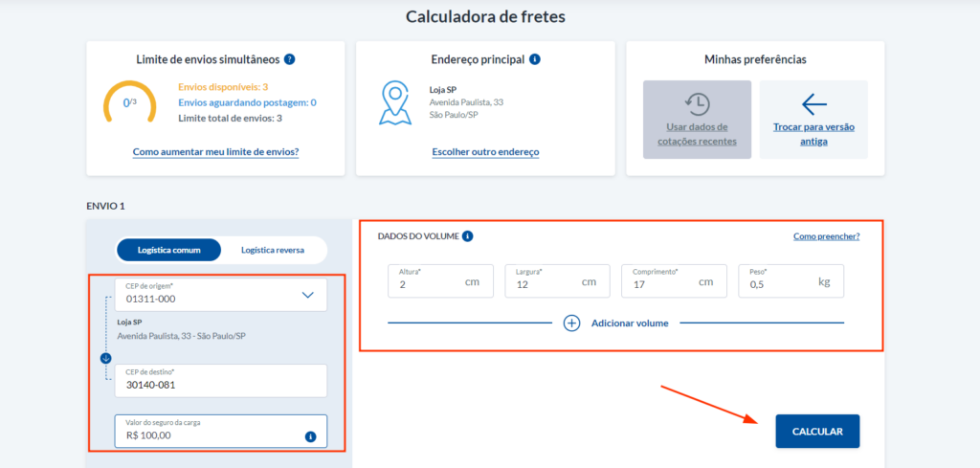Open Como aumentar meu limite de envios link
The height and width of the screenshot is (468, 980).
(x=215, y=152)
